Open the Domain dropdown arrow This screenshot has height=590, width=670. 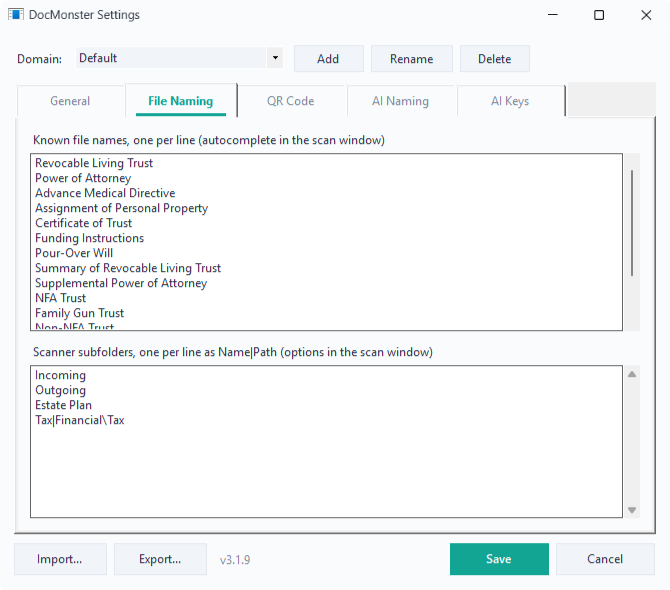(x=275, y=58)
